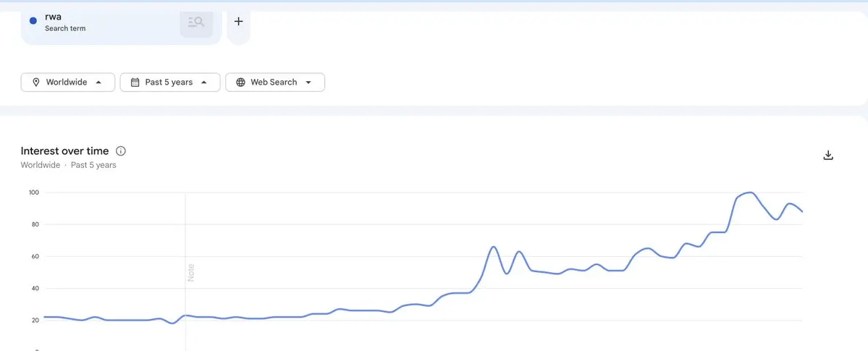Image resolution: width=868 pixels, height=351 pixels.
Task: Click the Worldwide region filter label
Action: 67,83
